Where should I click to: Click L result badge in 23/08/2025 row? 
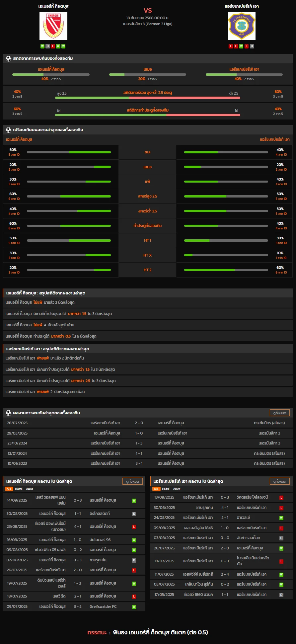pos(134,527)
